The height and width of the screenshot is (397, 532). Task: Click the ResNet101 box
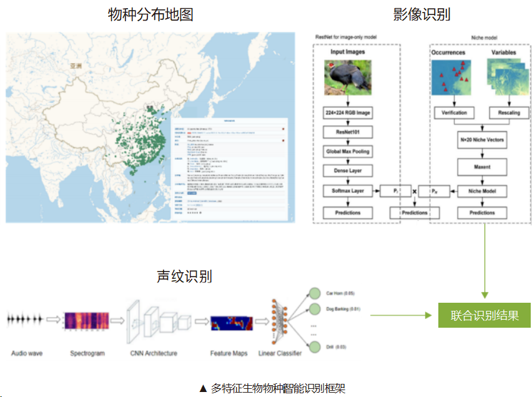(x=347, y=132)
